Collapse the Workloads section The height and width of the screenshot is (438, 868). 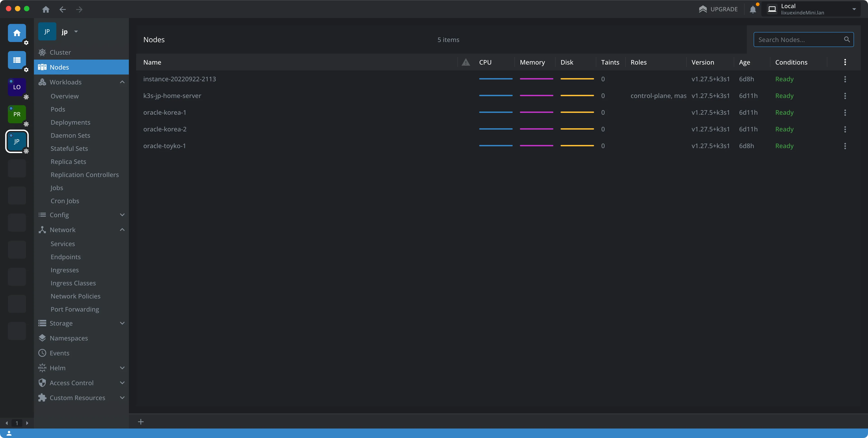[x=122, y=82]
